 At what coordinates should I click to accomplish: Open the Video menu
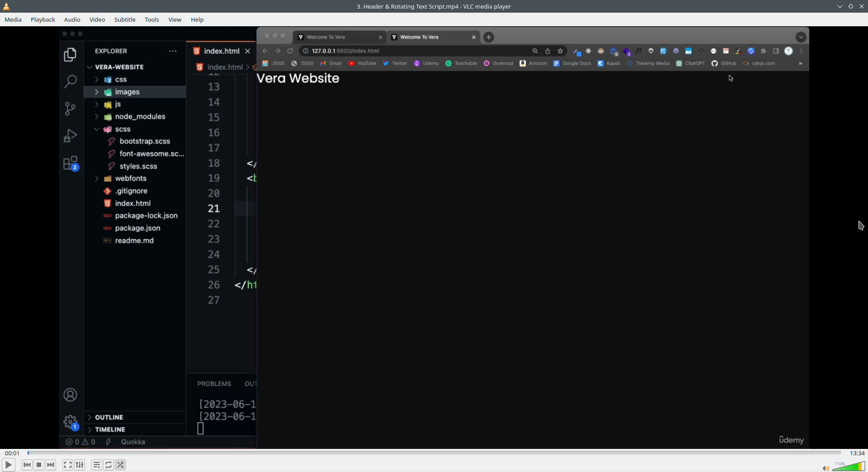(x=97, y=19)
